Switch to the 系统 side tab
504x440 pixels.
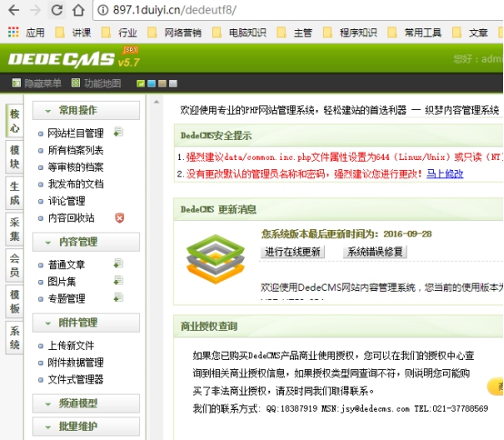15,337
